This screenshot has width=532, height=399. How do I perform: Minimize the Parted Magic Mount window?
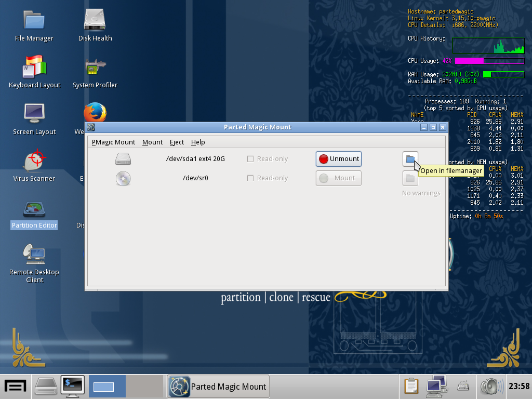point(424,127)
